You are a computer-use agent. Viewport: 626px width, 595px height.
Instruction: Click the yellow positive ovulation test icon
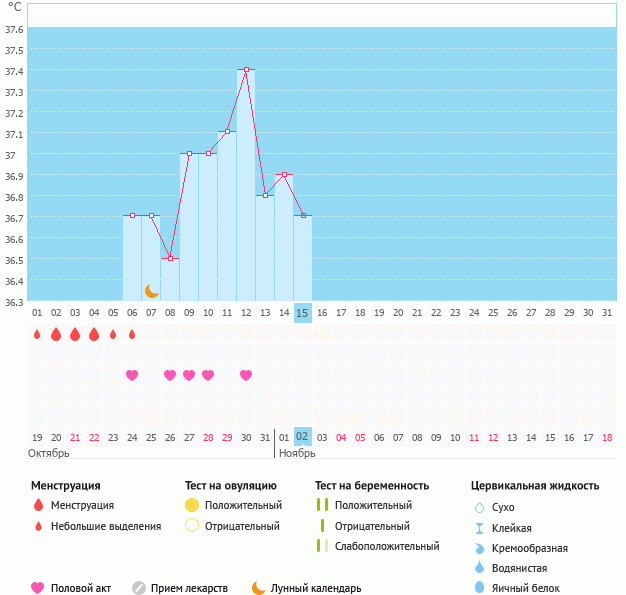point(192,506)
